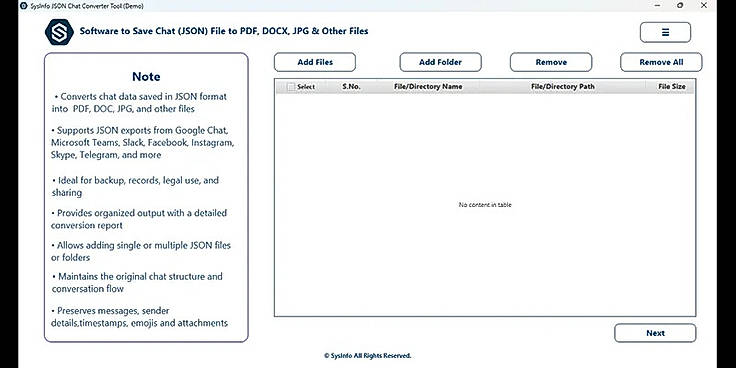Click the Remove button
The width and height of the screenshot is (736, 368).
click(x=551, y=62)
